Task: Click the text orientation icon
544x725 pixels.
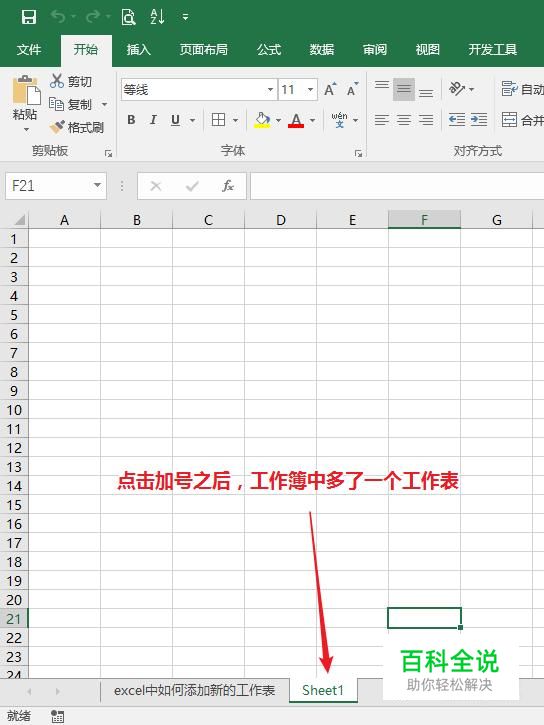Action: click(x=457, y=89)
